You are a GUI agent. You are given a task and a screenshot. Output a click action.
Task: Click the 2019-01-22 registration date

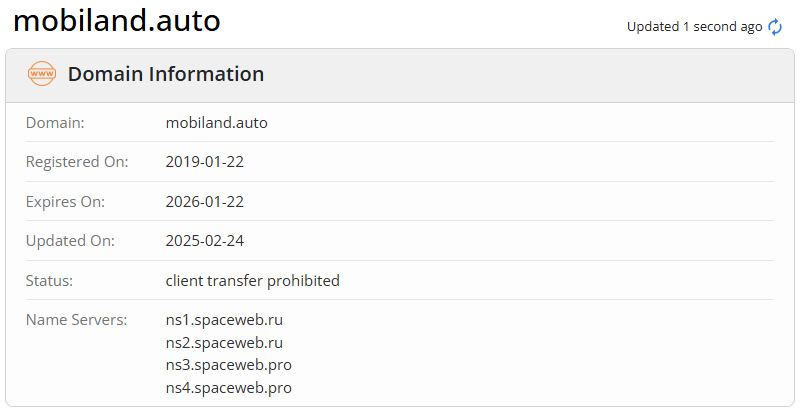point(205,162)
